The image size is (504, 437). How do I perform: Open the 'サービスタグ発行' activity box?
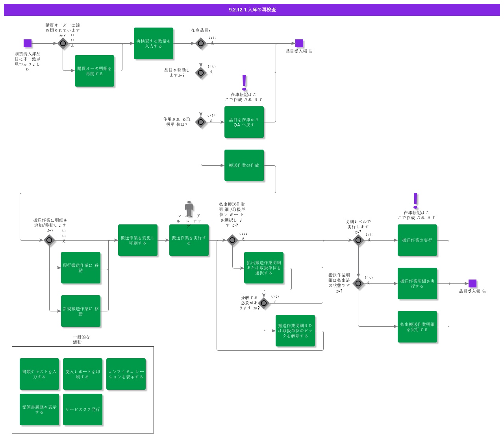(83, 409)
